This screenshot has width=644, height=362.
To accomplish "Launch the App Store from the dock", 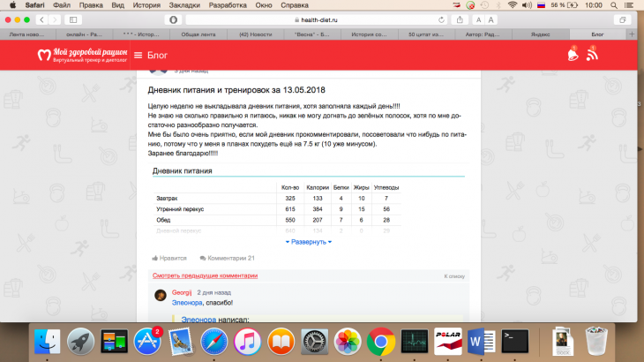I will click(146, 341).
